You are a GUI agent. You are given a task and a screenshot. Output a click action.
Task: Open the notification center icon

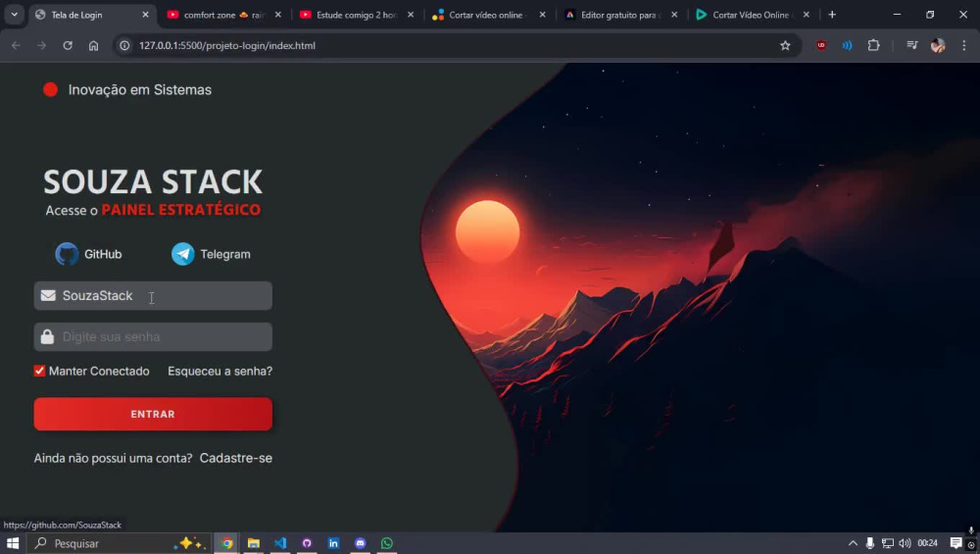(955, 543)
